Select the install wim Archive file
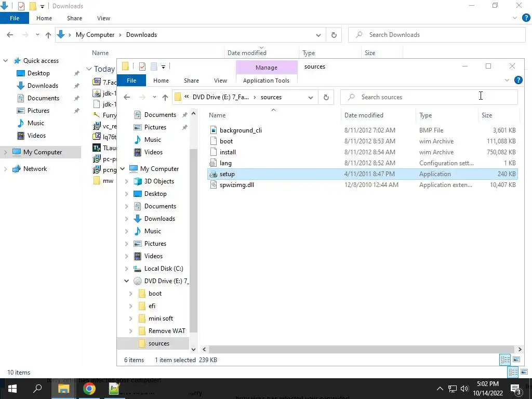Image resolution: width=532 pixels, height=399 pixels. coord(362,152)
